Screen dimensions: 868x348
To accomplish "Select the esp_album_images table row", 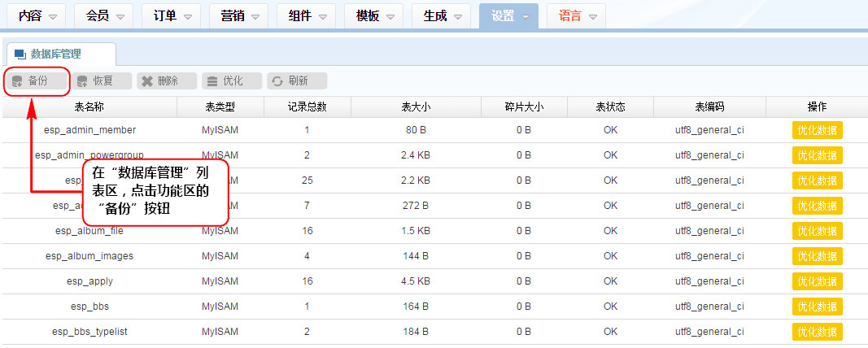I will [x=89, y=256].
